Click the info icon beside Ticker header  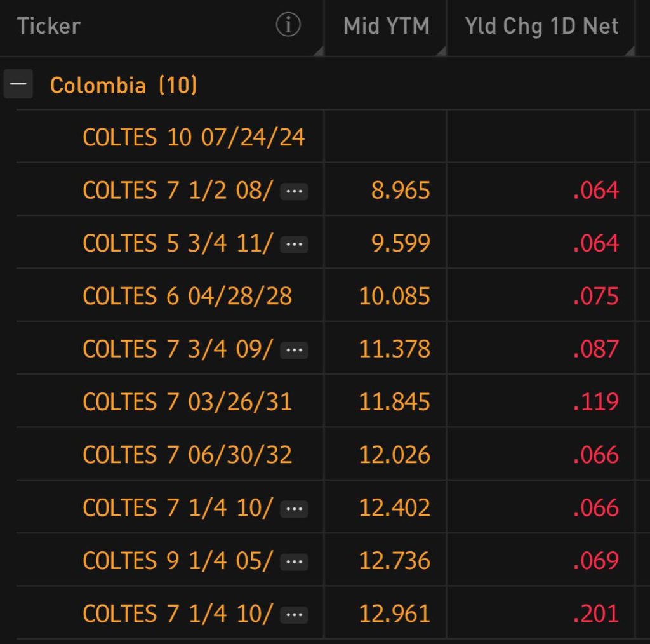288,26
